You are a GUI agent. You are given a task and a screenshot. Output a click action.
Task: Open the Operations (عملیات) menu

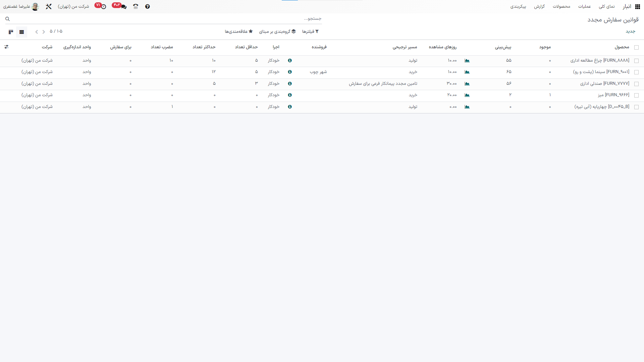(x=584, y=7)
